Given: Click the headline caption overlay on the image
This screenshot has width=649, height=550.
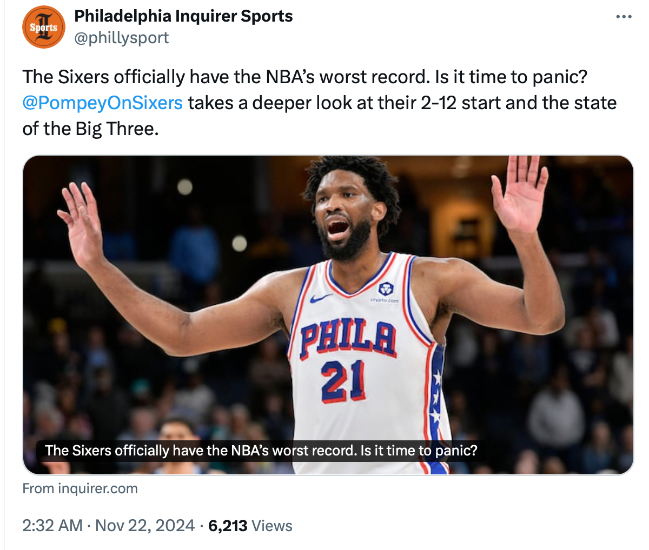Looking at the screenshot, I should tap(261, 450).
